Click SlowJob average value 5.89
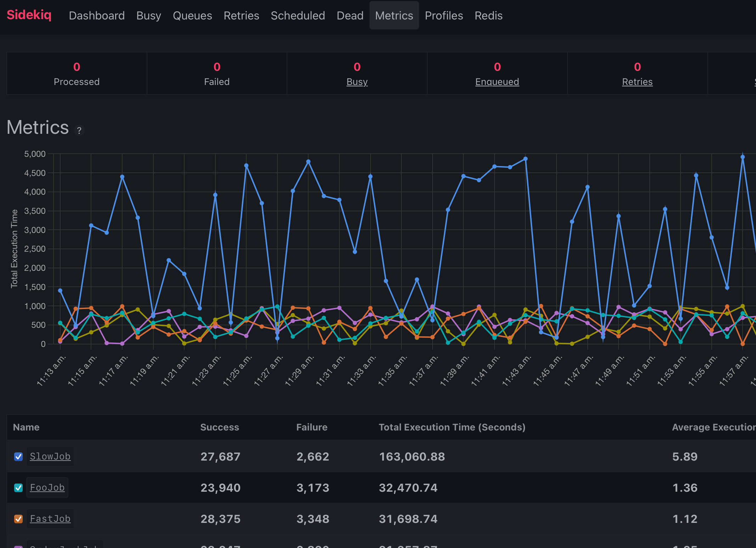 [x=685, y=457]
